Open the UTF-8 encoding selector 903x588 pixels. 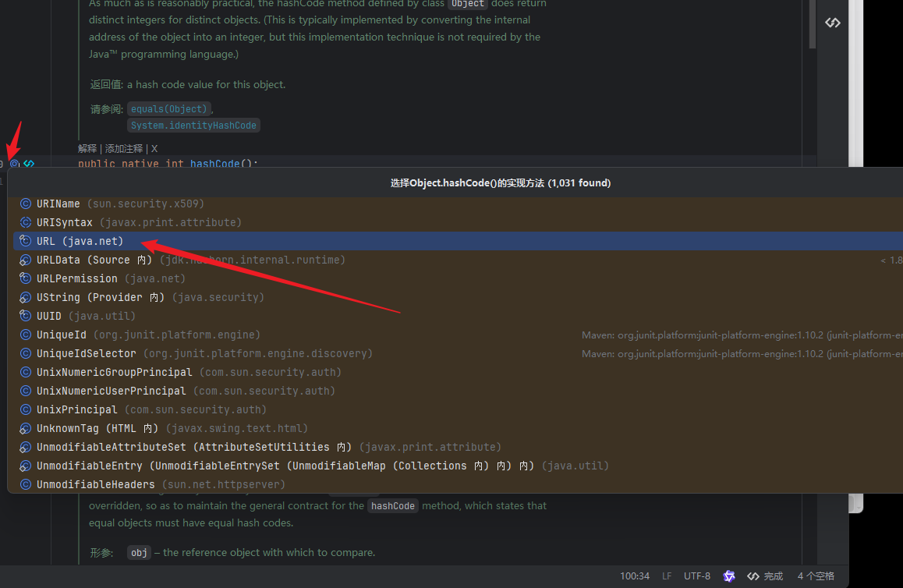697,576
